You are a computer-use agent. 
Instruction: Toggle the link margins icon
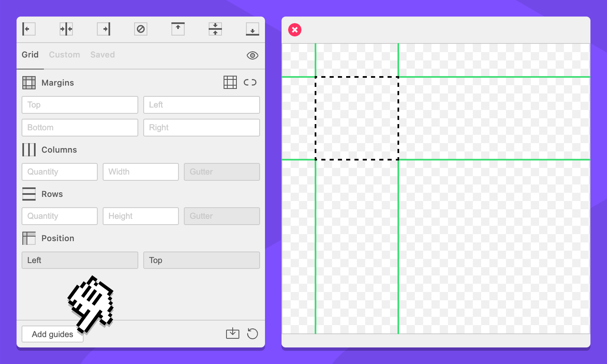click(x=250, y=82)
